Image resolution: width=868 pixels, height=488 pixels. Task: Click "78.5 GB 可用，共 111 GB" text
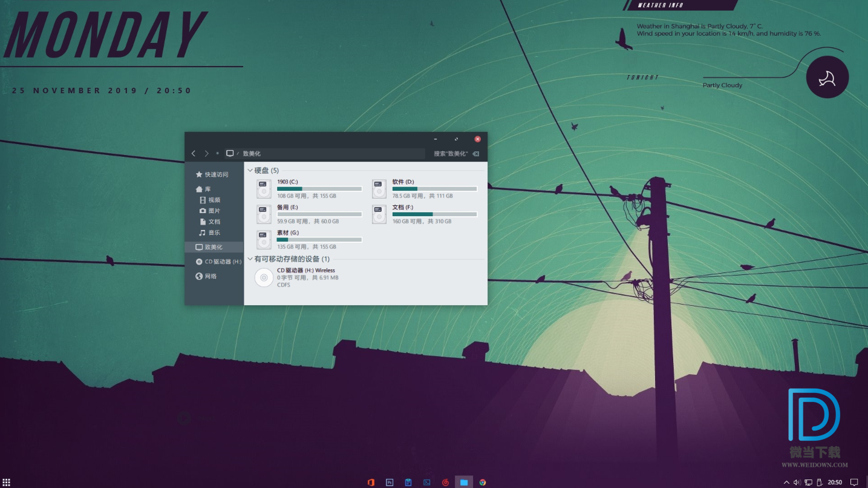click(422, 196)
